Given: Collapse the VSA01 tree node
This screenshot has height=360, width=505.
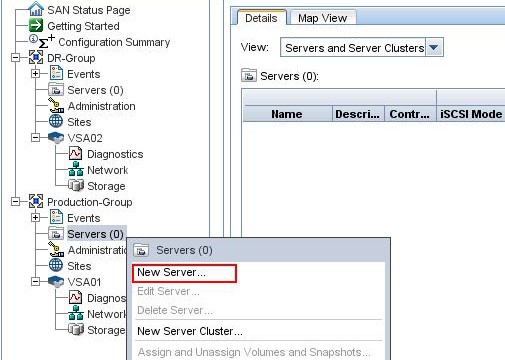Looking at the screenshot, I should click(35, 281).
